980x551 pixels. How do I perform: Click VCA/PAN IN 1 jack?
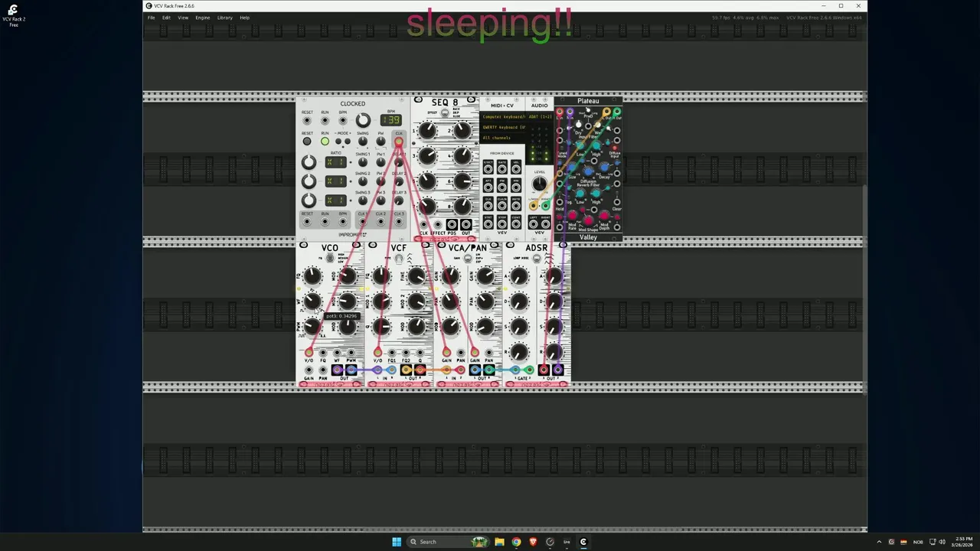click(446, 370)
